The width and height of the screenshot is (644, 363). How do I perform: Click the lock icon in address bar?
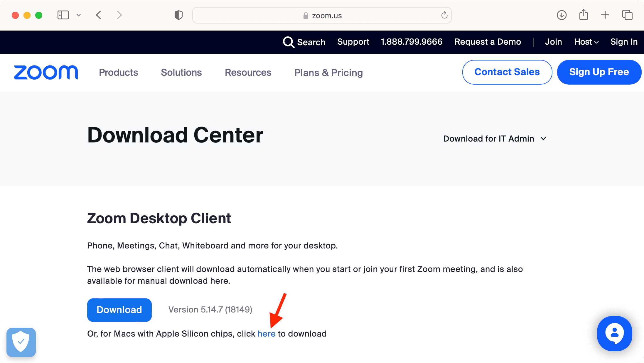[x=306, y=15]
